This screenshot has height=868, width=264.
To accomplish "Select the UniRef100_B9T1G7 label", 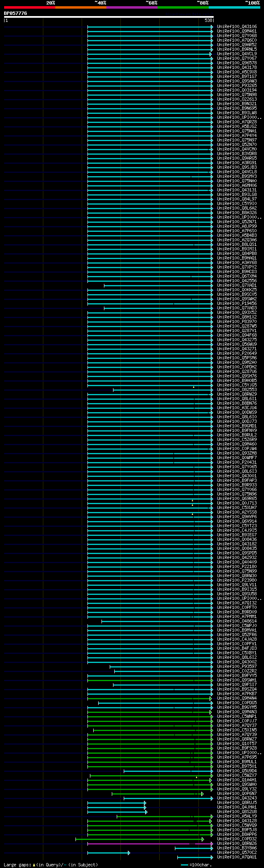I will click(237, 77).
